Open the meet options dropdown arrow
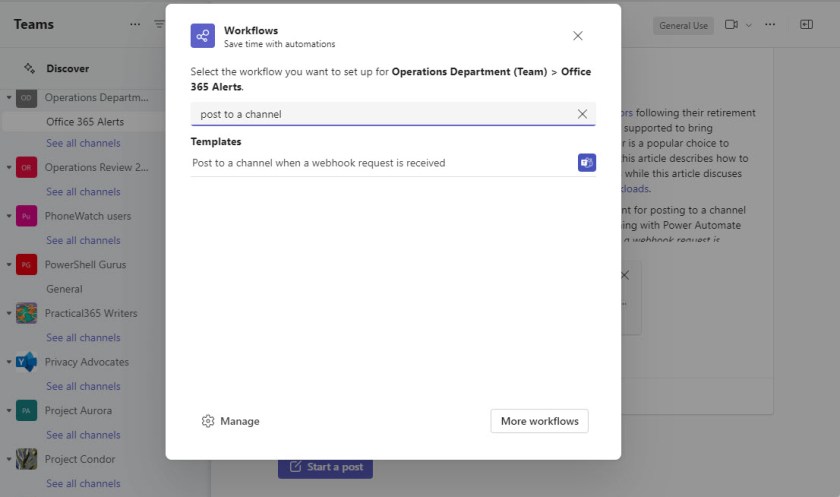Viewport: 840px width, 497px height. pyautogui.click(x=749, y=25)
